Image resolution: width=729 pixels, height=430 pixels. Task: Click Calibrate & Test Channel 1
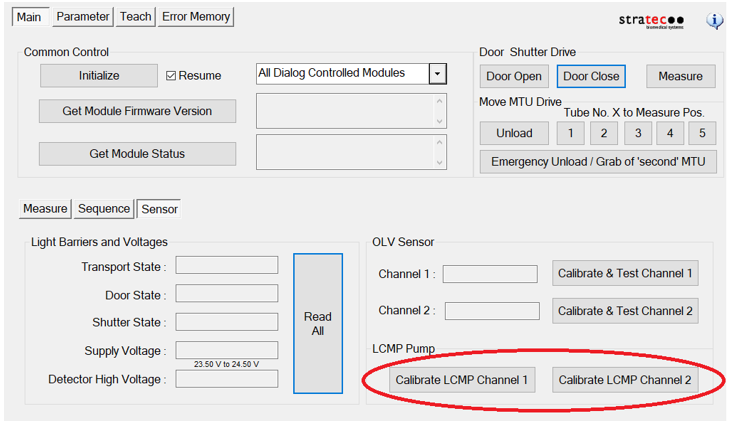click(x=625, y=273)
